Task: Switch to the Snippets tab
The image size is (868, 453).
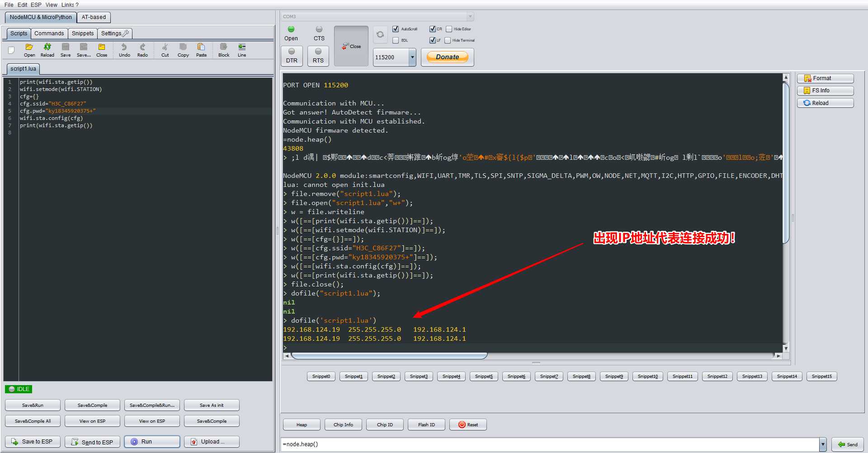Action: 83,33
